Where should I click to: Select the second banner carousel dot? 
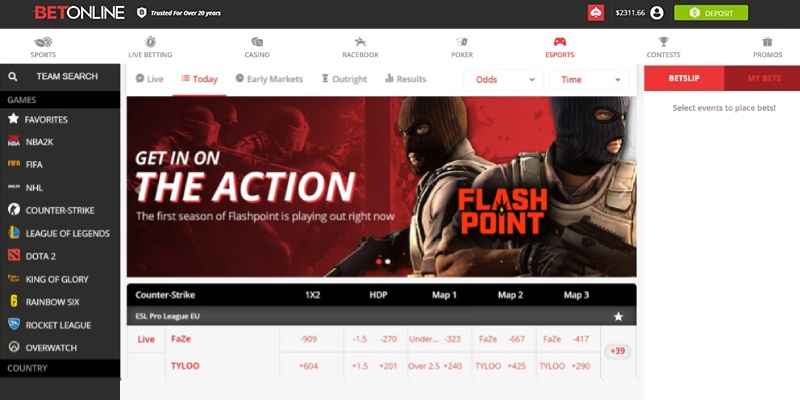pos(388,261)
